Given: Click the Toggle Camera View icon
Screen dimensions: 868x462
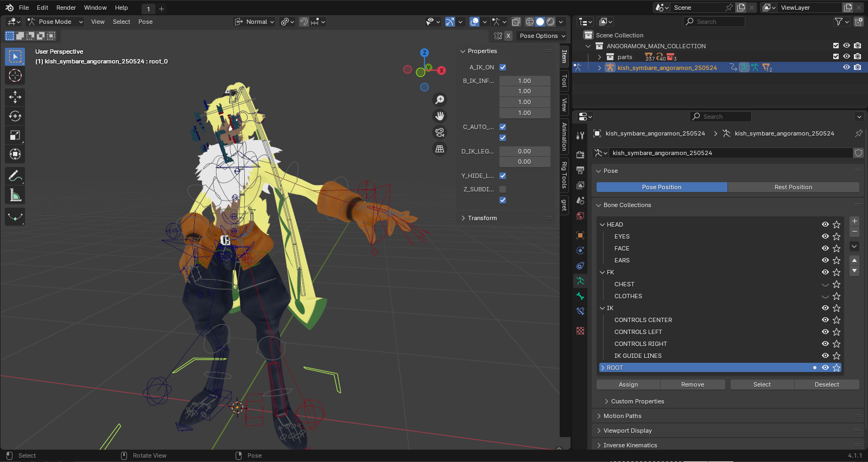Looking at the screenshot, I should point(440,132).
